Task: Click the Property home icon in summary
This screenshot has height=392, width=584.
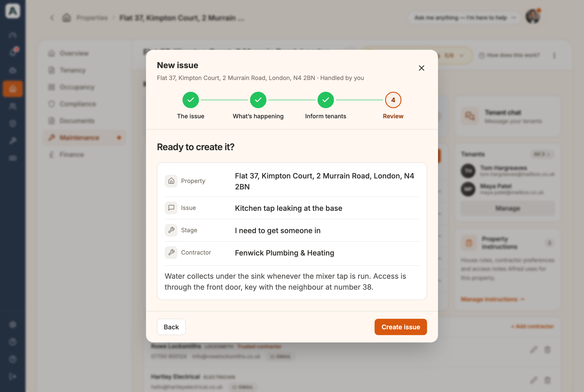Action: pyautogui.click(x=171, y=181)
